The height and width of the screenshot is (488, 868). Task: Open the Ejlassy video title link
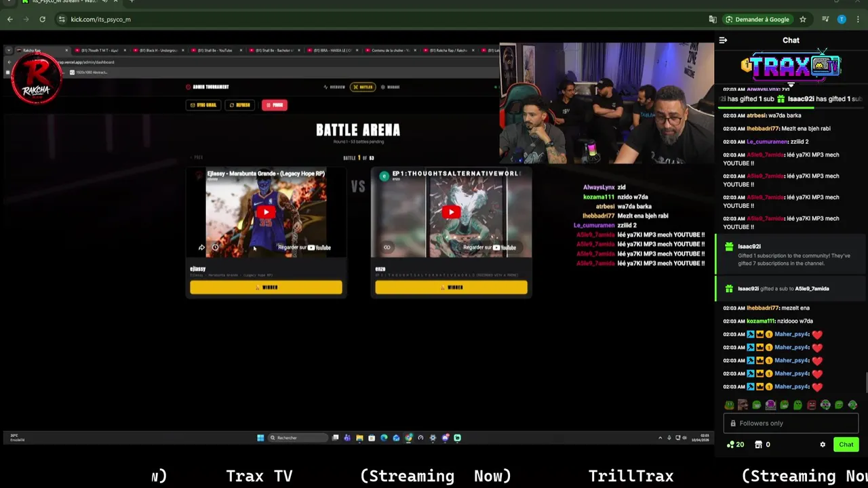tap(266, 174)
